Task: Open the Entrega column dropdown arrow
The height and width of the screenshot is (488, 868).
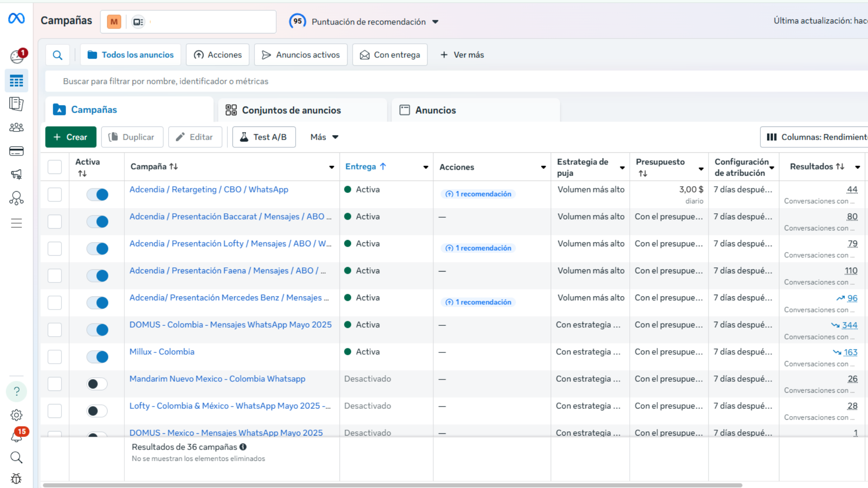Action: point(426,167)
